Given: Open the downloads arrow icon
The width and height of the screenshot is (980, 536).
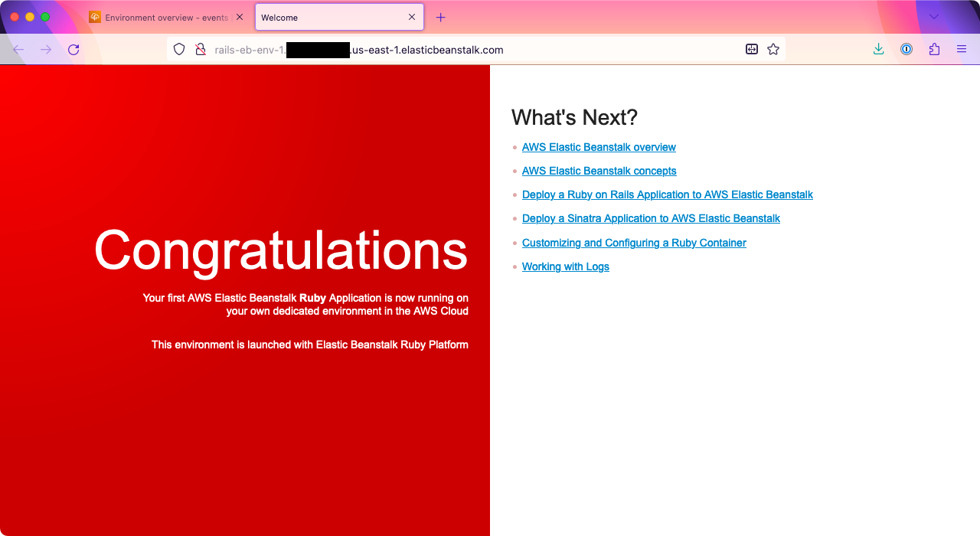Looking at the screenshot, I should point(879,50).
